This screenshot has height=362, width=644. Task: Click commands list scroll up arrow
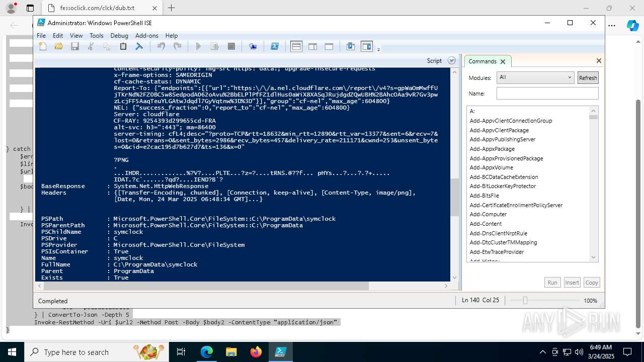pos(593,111)
